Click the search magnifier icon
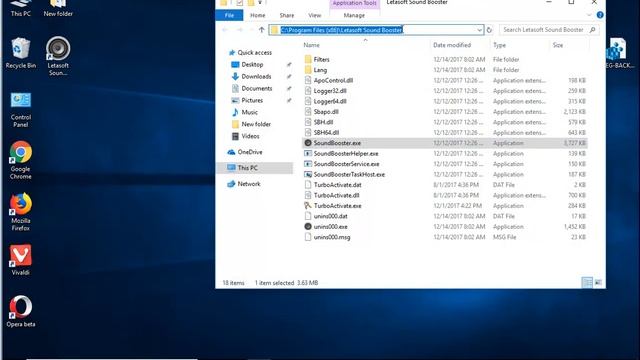 click(592, 30)
